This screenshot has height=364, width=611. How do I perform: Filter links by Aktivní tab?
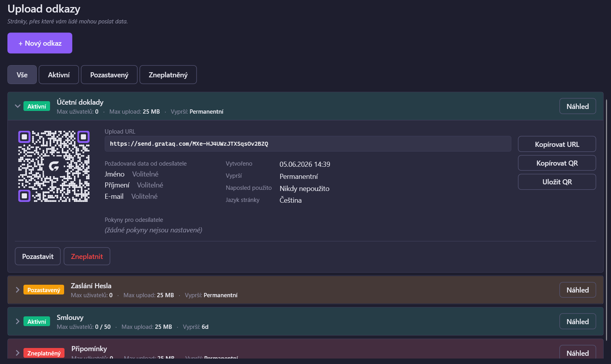click(59, 75)
